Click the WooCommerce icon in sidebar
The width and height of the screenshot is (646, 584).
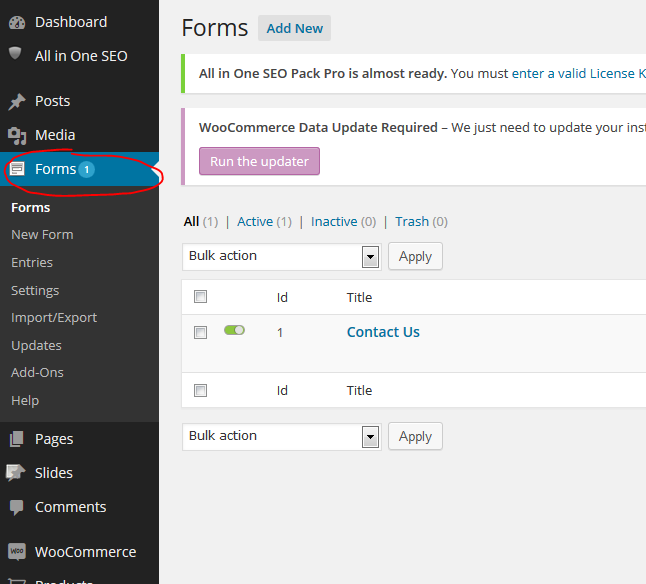[x=17, y=552]
